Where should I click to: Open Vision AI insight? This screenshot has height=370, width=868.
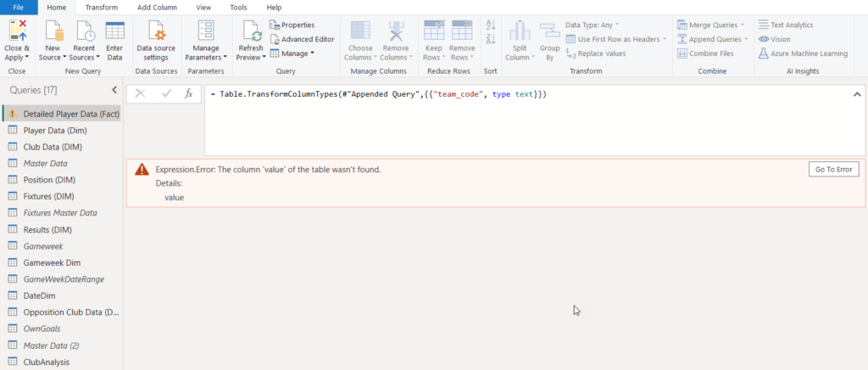[775, 39]
